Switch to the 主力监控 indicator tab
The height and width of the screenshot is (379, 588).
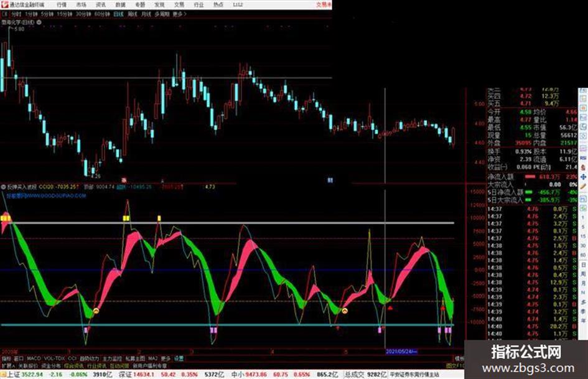coord(113,358)
